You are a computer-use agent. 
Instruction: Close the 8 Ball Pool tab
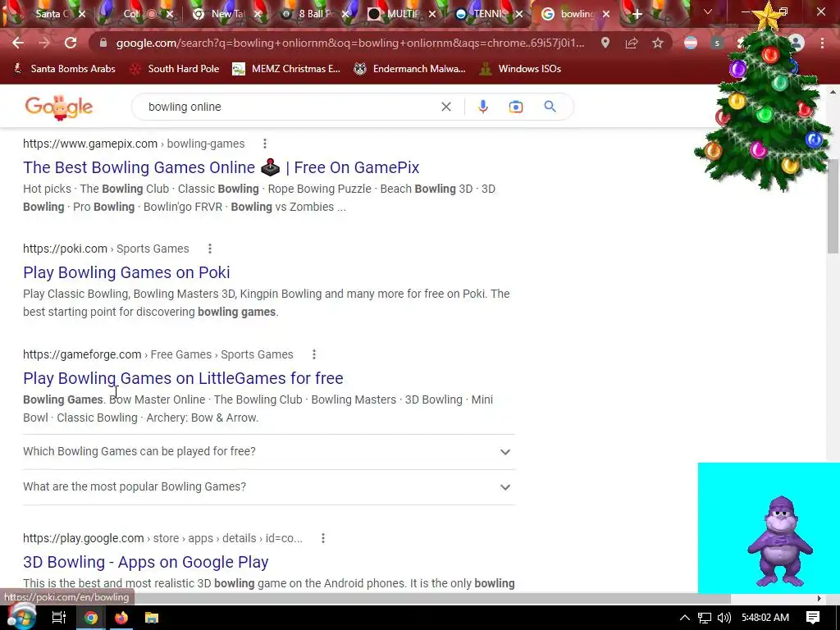point(346,14)
